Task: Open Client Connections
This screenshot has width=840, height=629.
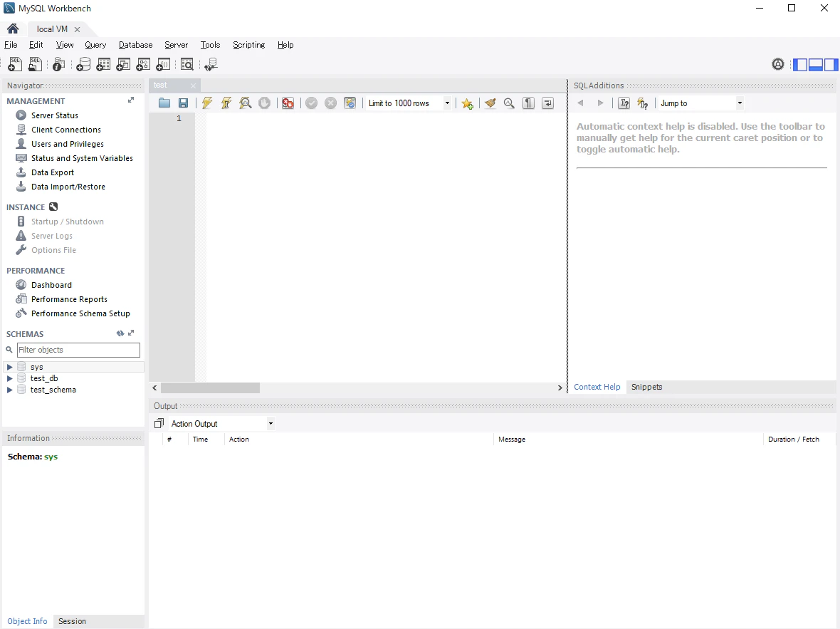Action: click(66, 130)
